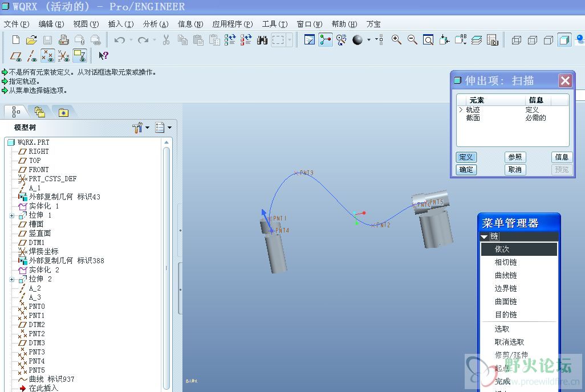Open the 工具(T) menu

(275, 24)
